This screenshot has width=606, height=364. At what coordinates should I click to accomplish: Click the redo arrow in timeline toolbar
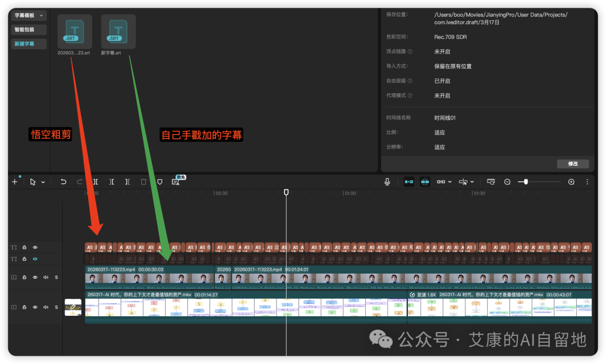(x=80, y=182)
